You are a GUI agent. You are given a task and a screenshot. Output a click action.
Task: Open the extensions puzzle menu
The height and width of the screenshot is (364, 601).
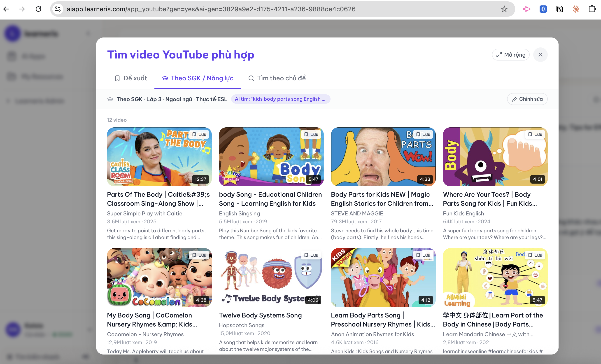pyautogui.click(x=592, y=9)
